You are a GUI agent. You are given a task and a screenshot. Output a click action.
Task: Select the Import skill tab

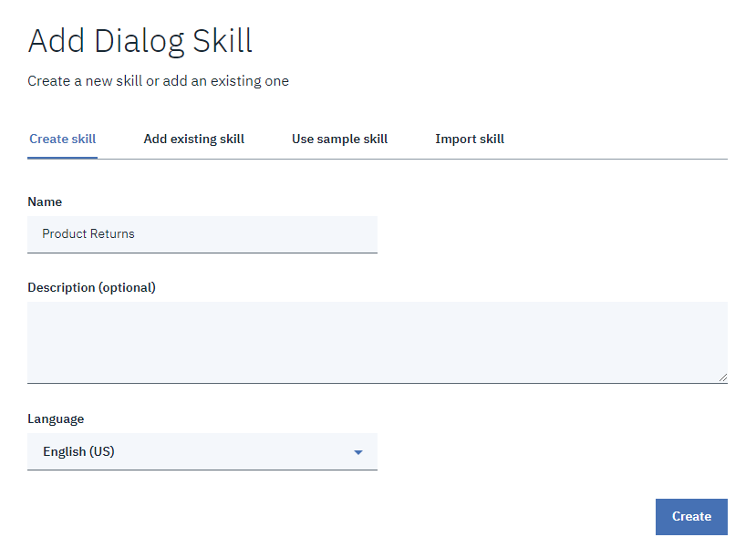(x=470, y=139)
